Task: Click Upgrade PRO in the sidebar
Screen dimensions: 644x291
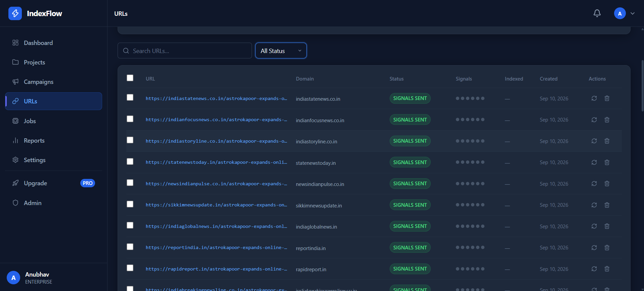Action: (54, 183)
